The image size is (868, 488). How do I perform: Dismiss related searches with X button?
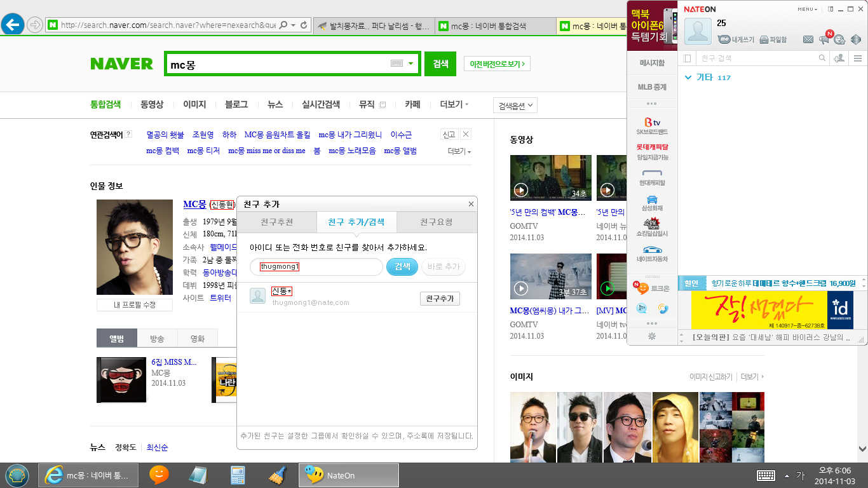466,134
